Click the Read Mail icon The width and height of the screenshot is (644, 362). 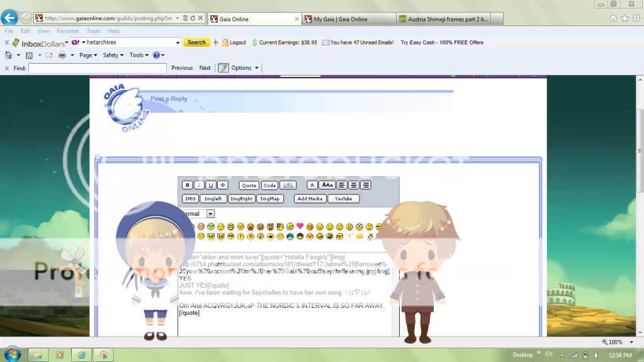tap(49, 55)
